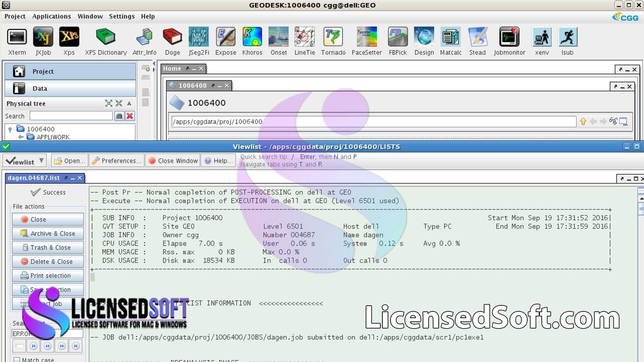This screenshot has height=362, width=644.
Task: Open the Doge application
Action: (172, 41)
